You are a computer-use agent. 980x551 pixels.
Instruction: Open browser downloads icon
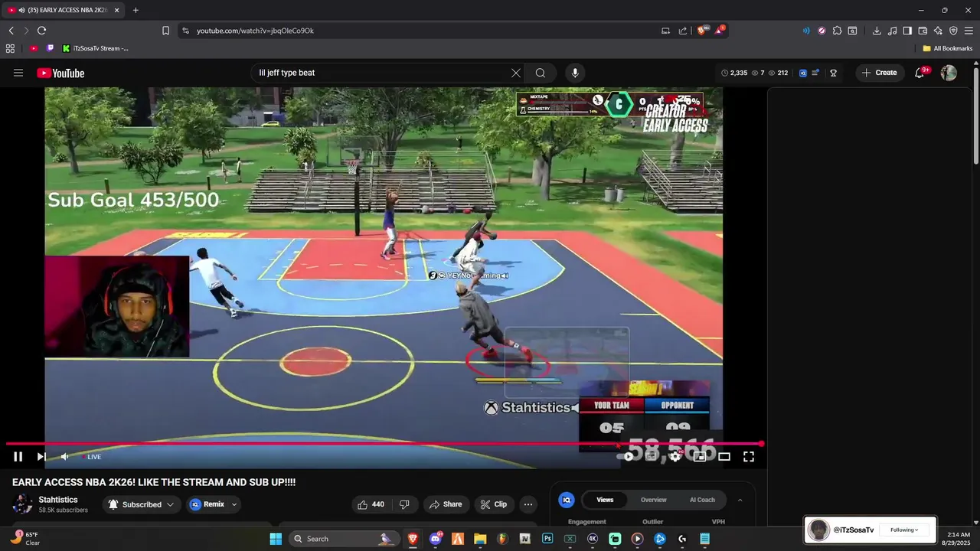pos(877,31)
